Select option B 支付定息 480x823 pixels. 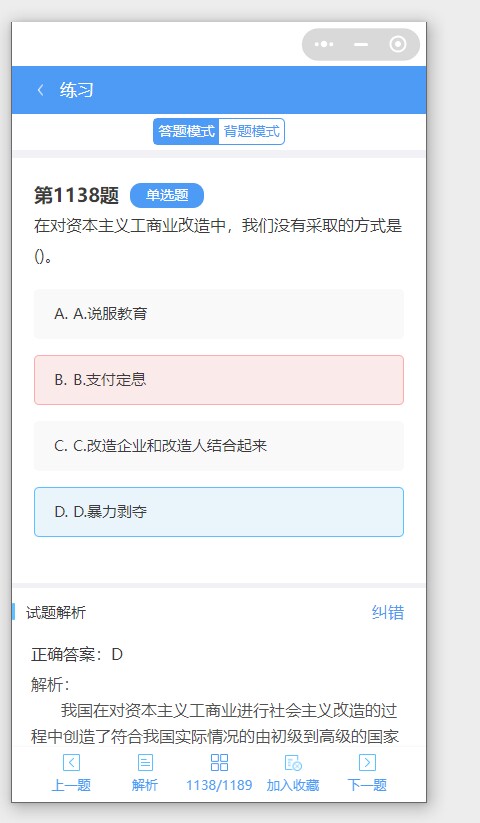point(219,380)
